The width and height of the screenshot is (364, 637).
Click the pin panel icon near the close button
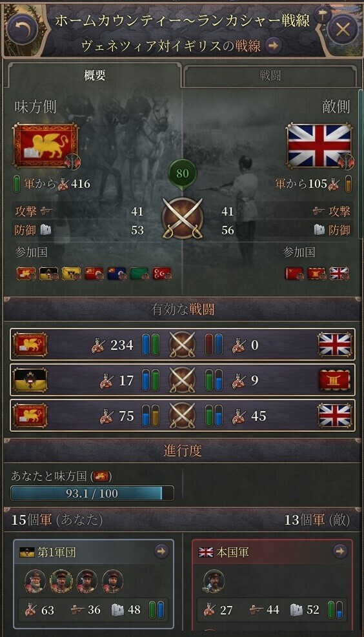point(323,16)
